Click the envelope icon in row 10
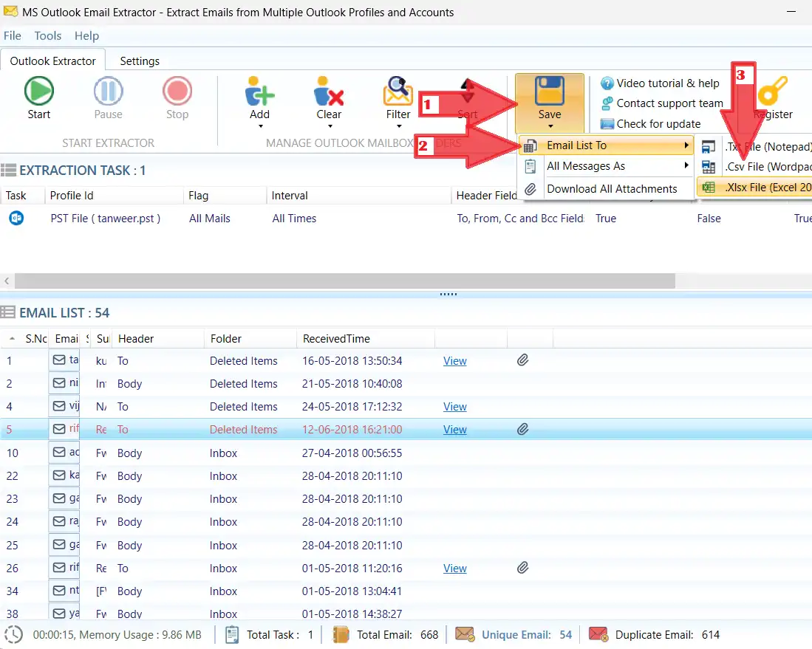Viewport: 812px width, 649px height. coord(60,453)
